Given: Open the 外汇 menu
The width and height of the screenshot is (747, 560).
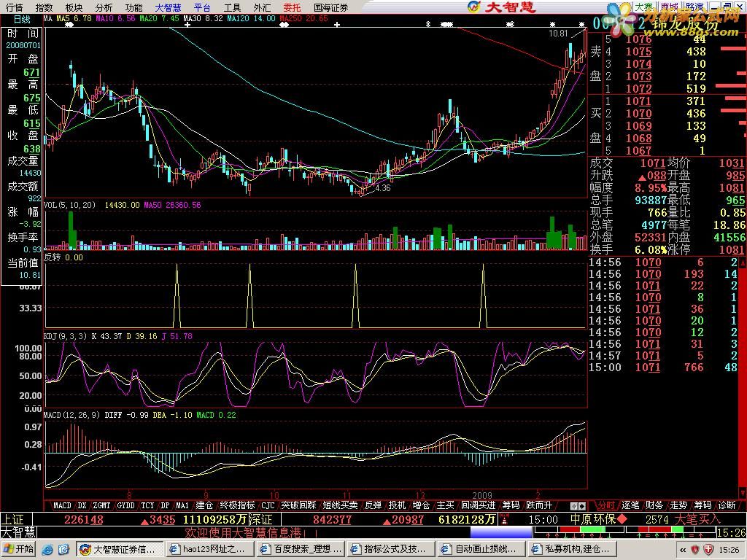Looking at the screenshot, I should [262, 7].
